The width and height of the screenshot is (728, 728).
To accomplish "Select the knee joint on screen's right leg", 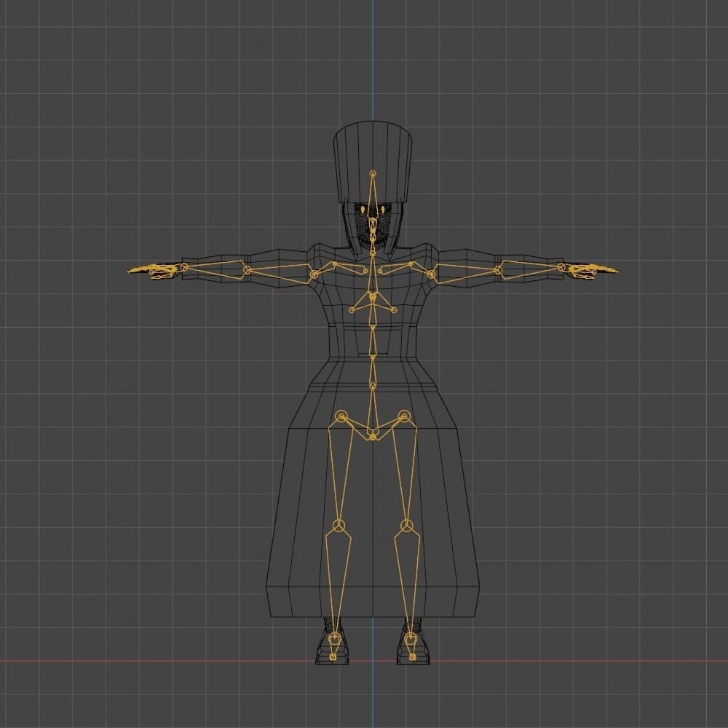I will click(408, 525).
